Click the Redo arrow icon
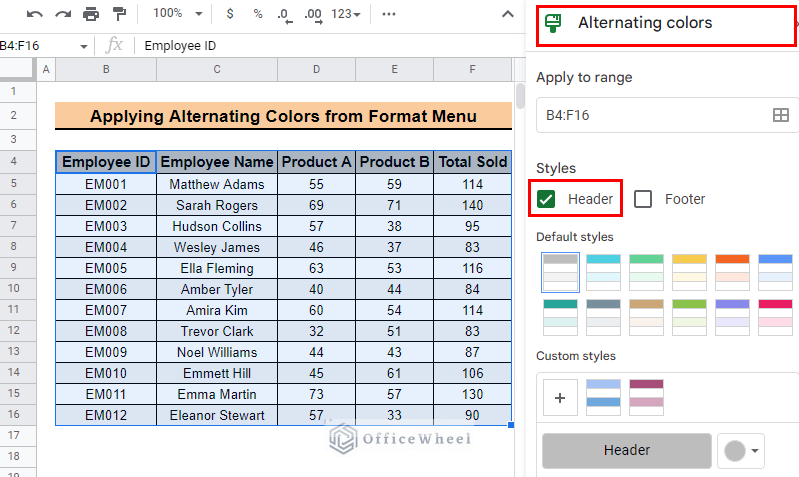Viewport: 799px width, 477px height. point(63,14)
